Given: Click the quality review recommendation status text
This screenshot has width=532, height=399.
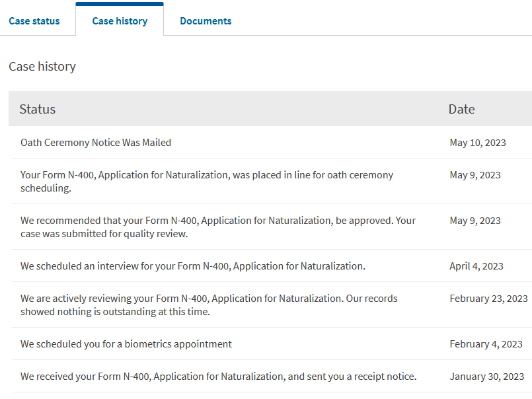Looking at the screenshot, I should coord(218,227).
